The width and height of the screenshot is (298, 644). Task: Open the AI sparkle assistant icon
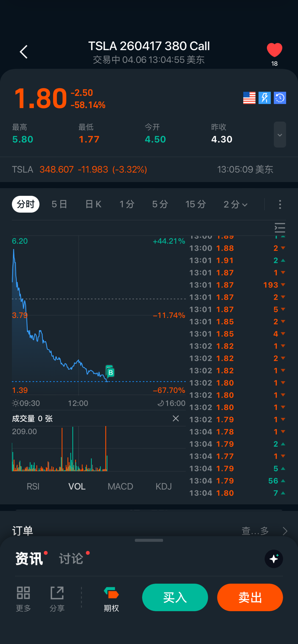[274, 559]
